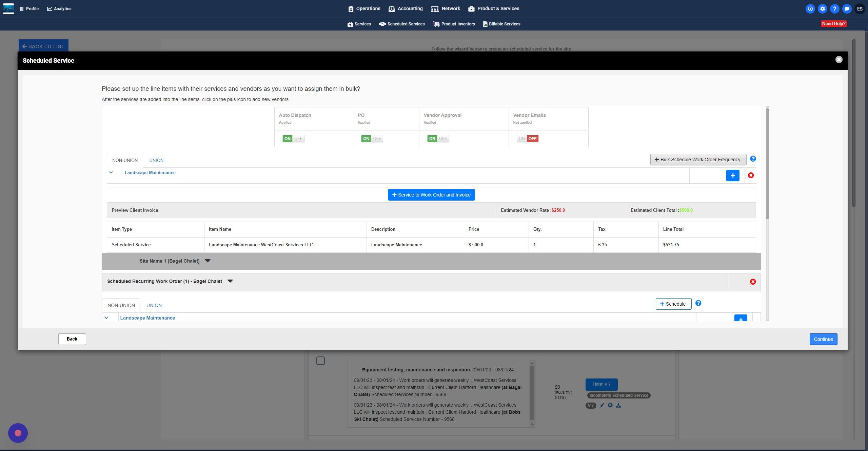This screenshot has width=868, height=451.
Task: Open settings gear in top bar
Action: coord(822,9)
